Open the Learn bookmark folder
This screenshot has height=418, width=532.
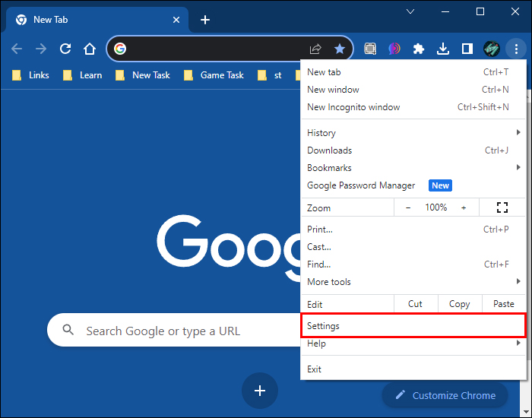click(x=82, y=75)
